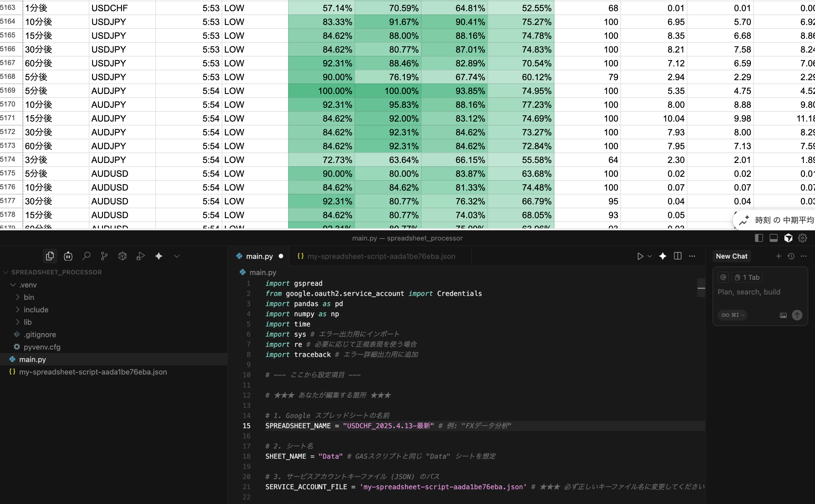Collapse the .venv folder
Screen dimensions: 815x504
point(13,285)
